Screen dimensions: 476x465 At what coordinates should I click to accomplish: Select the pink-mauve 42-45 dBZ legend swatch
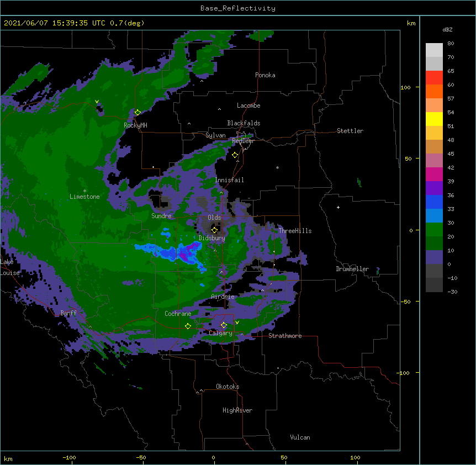click(434, 161)
